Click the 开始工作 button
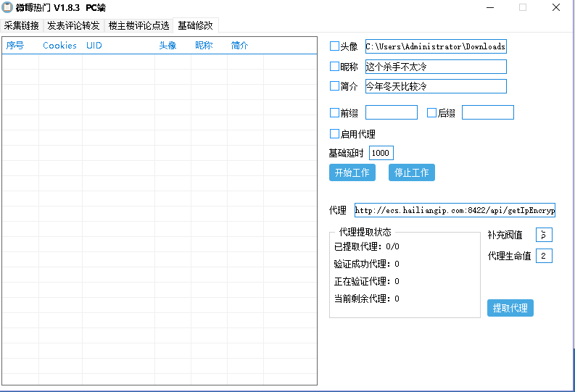Viewport: 575px width, 392px height. point(352,172)
